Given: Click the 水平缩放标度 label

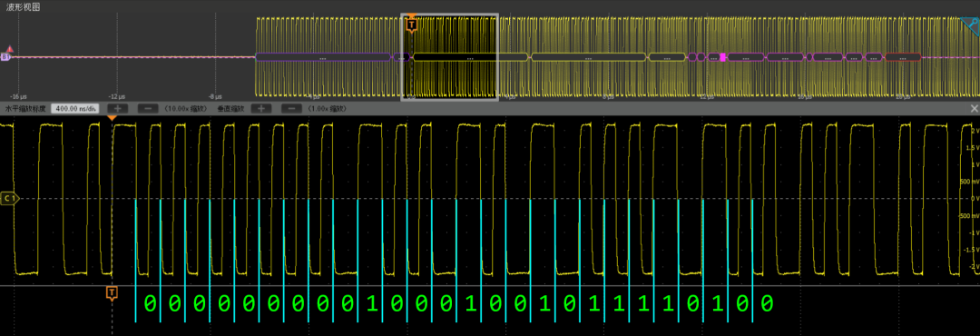Looking at the screenshot, I should (x=25, y=108).
